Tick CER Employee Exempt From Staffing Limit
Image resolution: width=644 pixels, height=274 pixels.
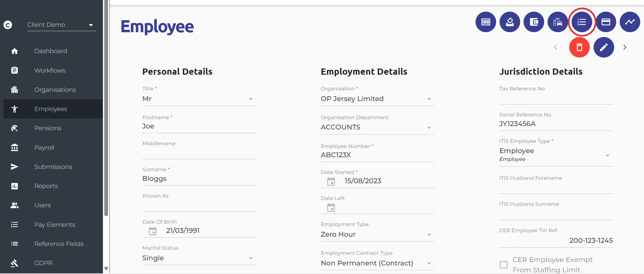[x=504, y=265]
